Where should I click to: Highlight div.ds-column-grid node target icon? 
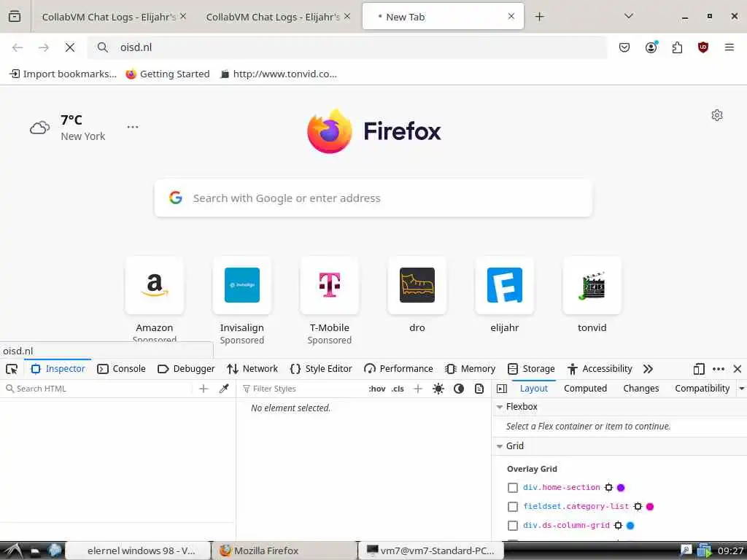point(618,525)
